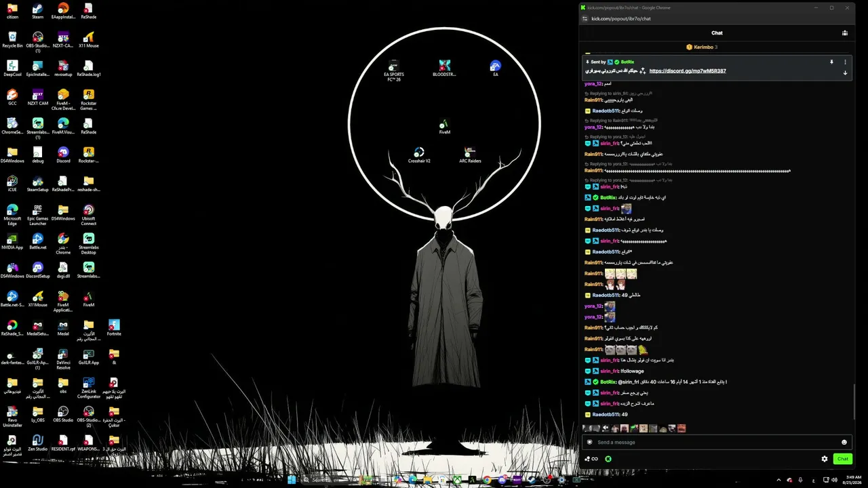This screenshot has height=488, width=868.
Task: Click the kick.com popout chat URL
Action: 620,18
